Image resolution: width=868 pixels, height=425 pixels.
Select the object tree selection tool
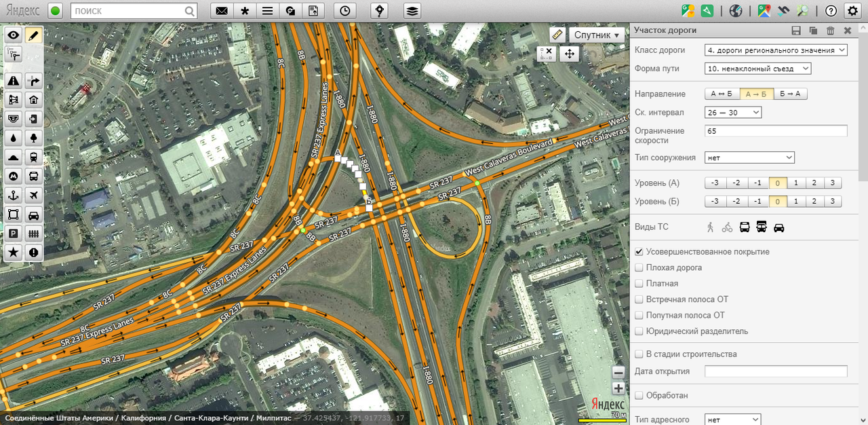(x=13, y=54)
